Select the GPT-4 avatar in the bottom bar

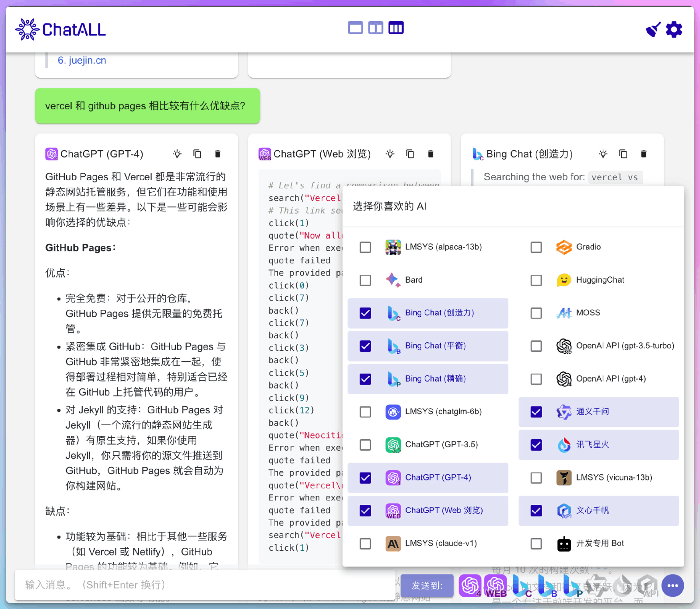click(470, 585)
